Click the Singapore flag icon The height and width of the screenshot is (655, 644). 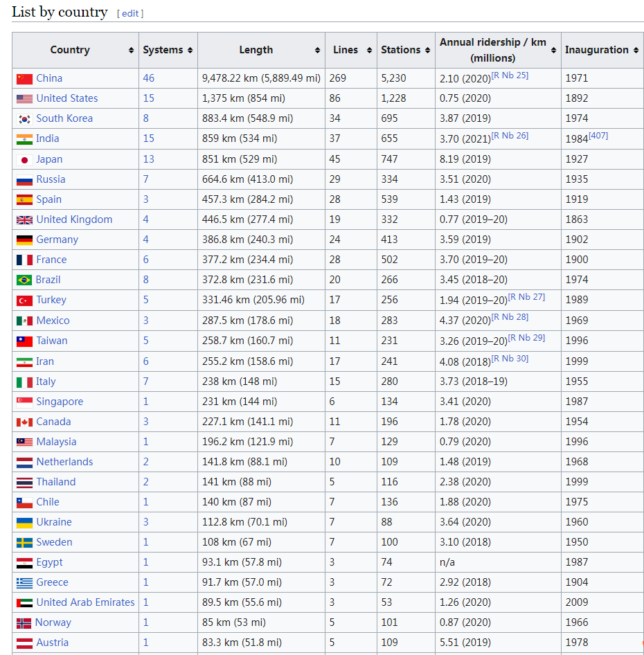pos(24,402)
